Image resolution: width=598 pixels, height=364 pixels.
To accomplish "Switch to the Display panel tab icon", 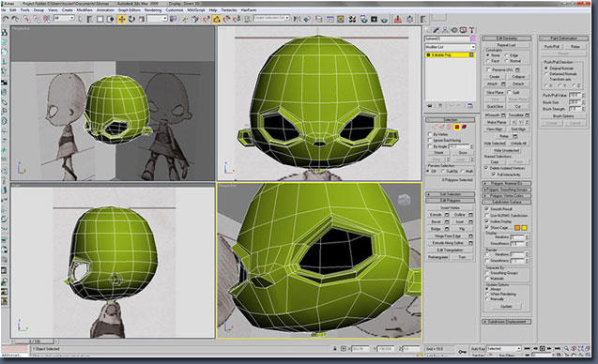I will coord(463,30).
